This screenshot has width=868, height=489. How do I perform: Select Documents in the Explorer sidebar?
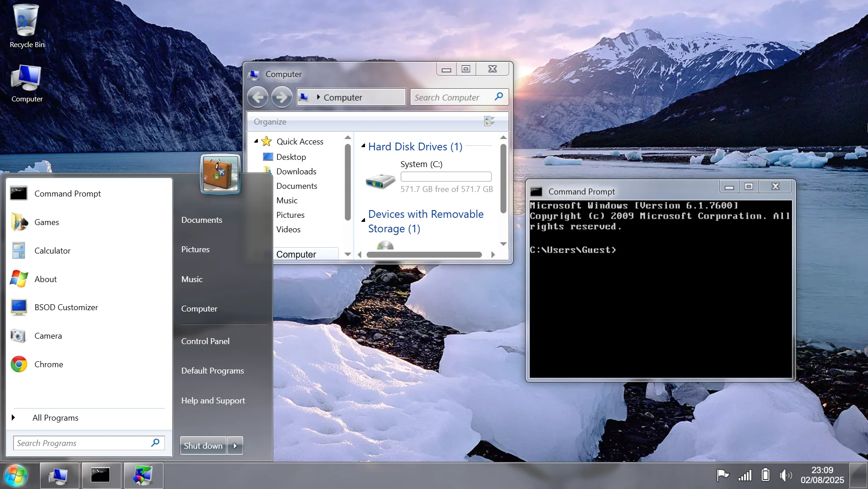pyautogui.click(x=297, y=186)
